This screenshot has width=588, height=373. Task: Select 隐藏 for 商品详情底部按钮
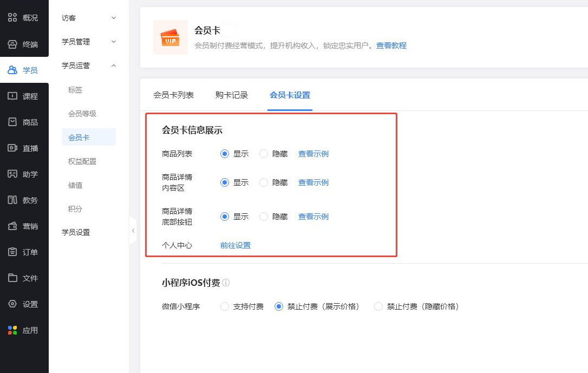[x=264, y=217]
